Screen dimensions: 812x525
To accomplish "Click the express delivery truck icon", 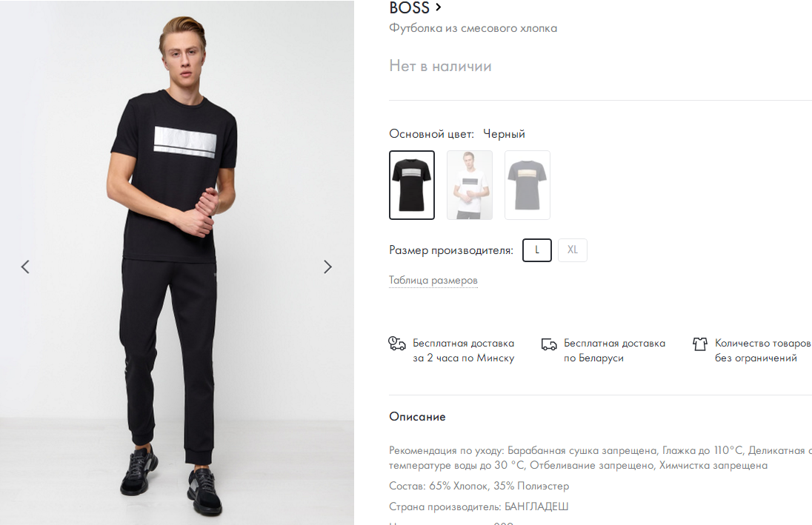I will point(397,344).
